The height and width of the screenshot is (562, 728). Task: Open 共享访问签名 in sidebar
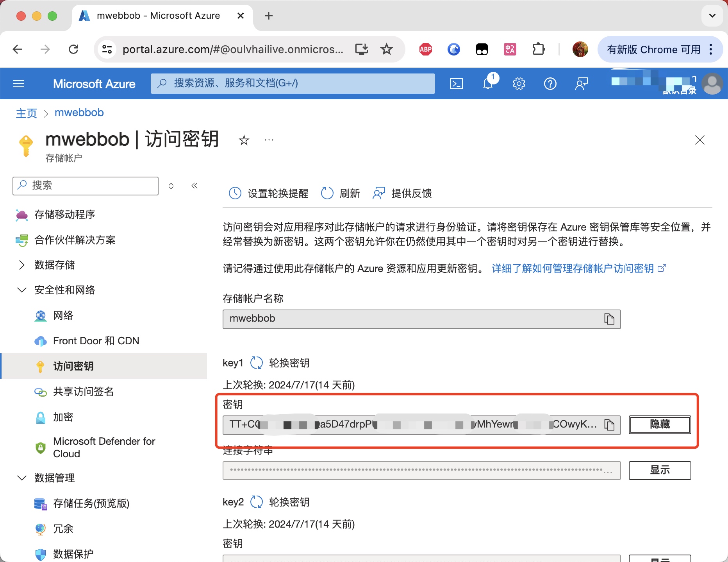coord(84,392)
